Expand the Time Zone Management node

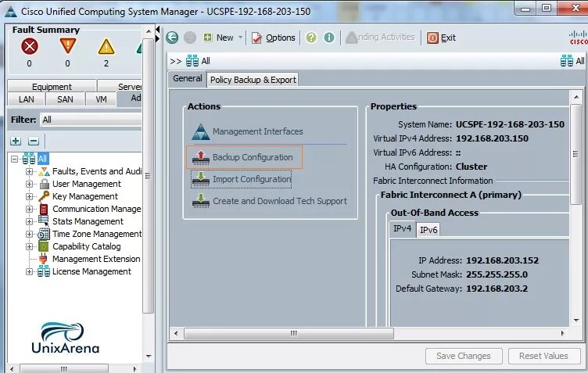point(29,234)
